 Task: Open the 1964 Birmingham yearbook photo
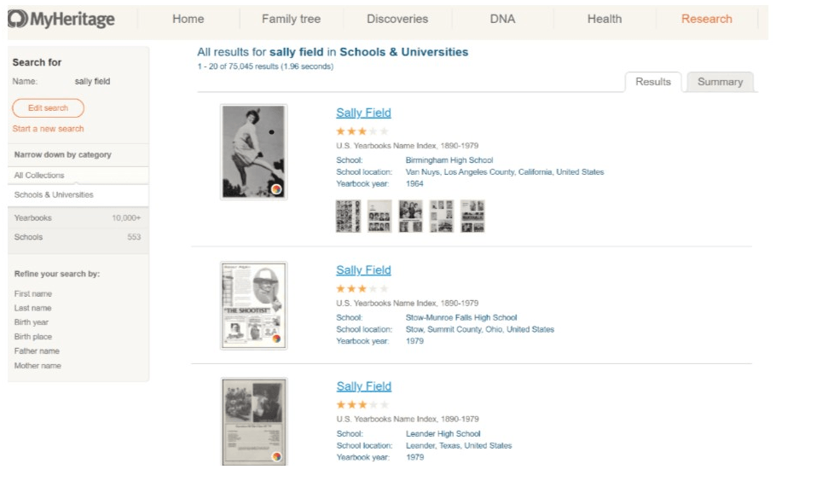(253, 152)
